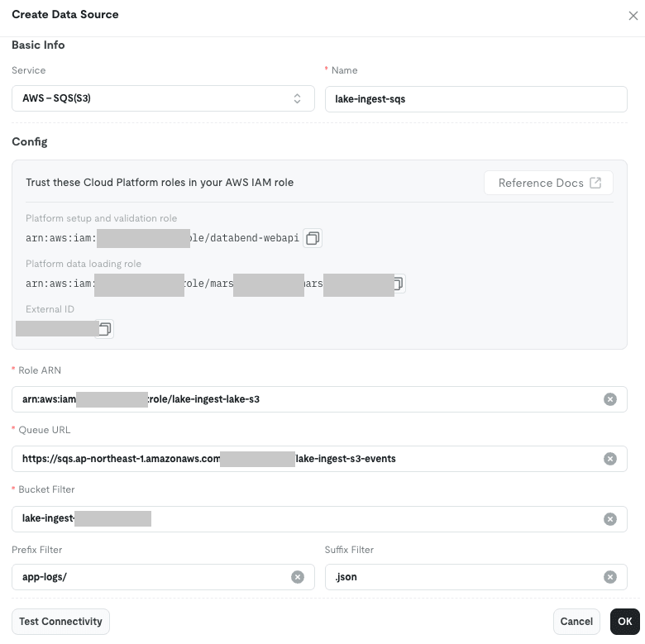The height and width of the screenshot is (644, 645).
Task: Copy the platform setup and validation role ARN
Action: pyautogui.click(x=313, y=238)
